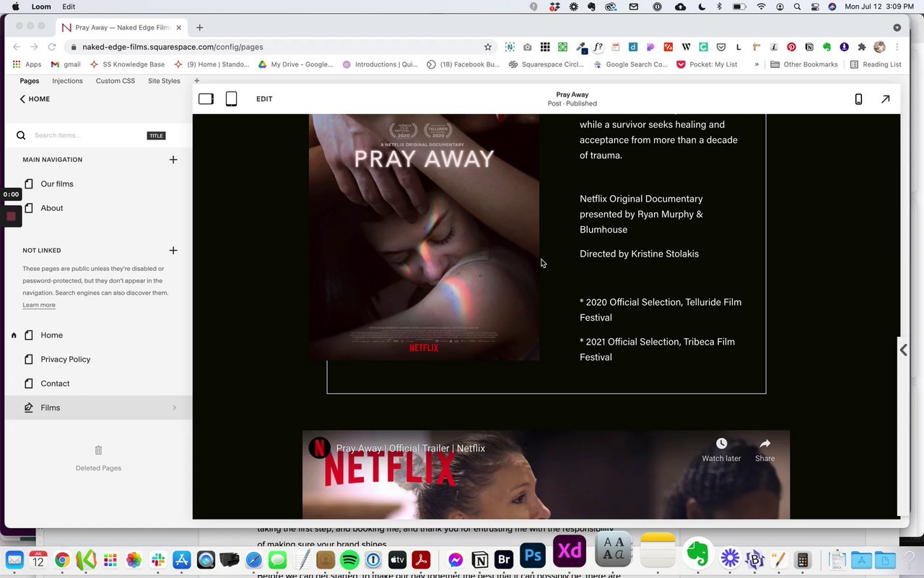Open the WhatFont f? extension
This screenshot has width=924, height=578.
click(x=598, y=47)
